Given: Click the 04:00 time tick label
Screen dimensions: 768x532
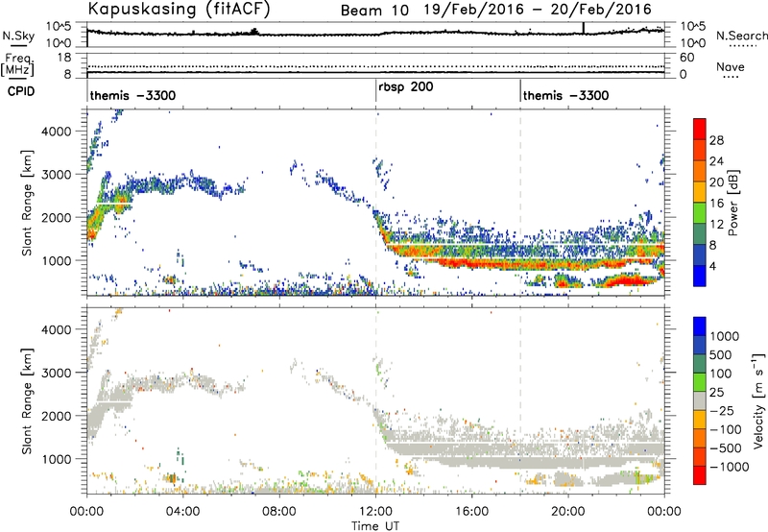Looking at the screenshot, I should point(182,512).
